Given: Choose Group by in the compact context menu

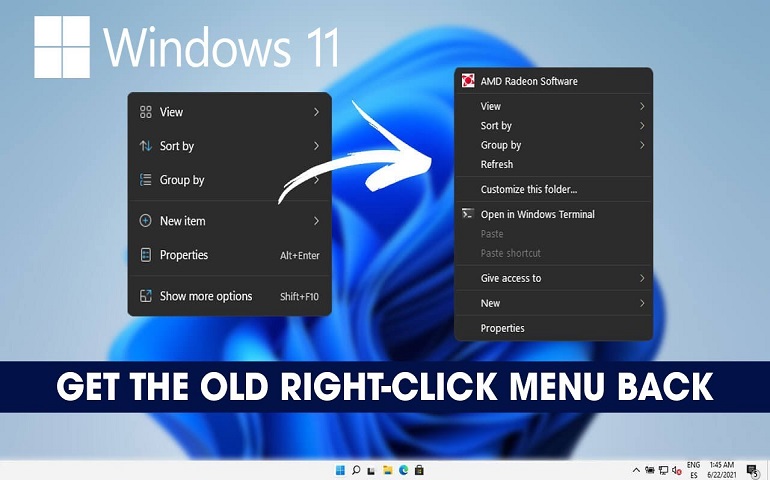Looking at the screenshot, I should click(229, 180).
